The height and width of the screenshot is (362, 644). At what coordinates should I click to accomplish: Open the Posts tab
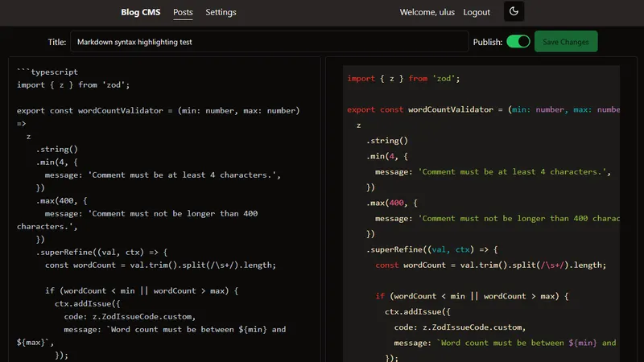tap(183, 12)
